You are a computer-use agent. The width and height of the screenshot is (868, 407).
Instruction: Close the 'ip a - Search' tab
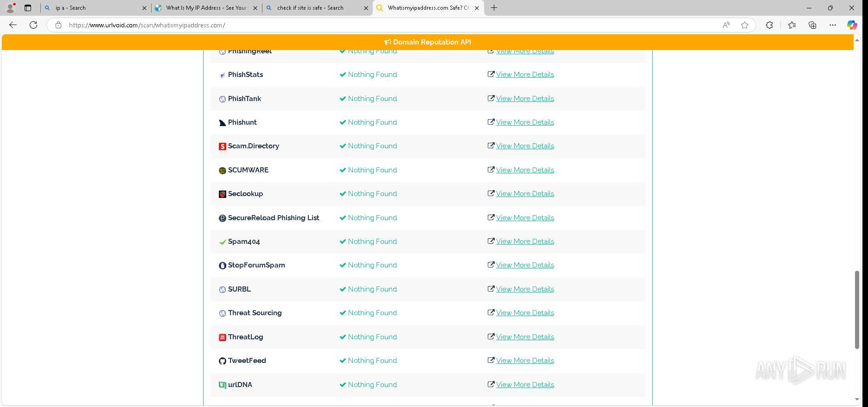tap(144, 8)
